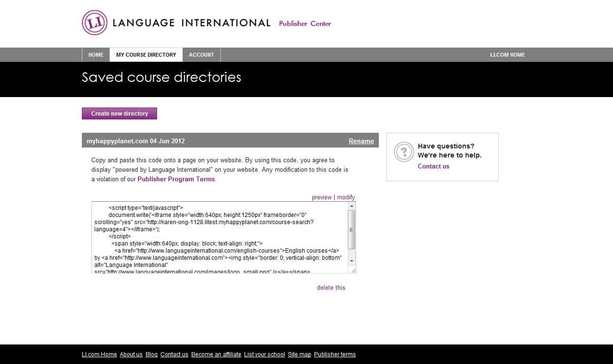Viewport: 613px width, 364px height.
Task: Click inside the embed code text area
Action: 219,238
